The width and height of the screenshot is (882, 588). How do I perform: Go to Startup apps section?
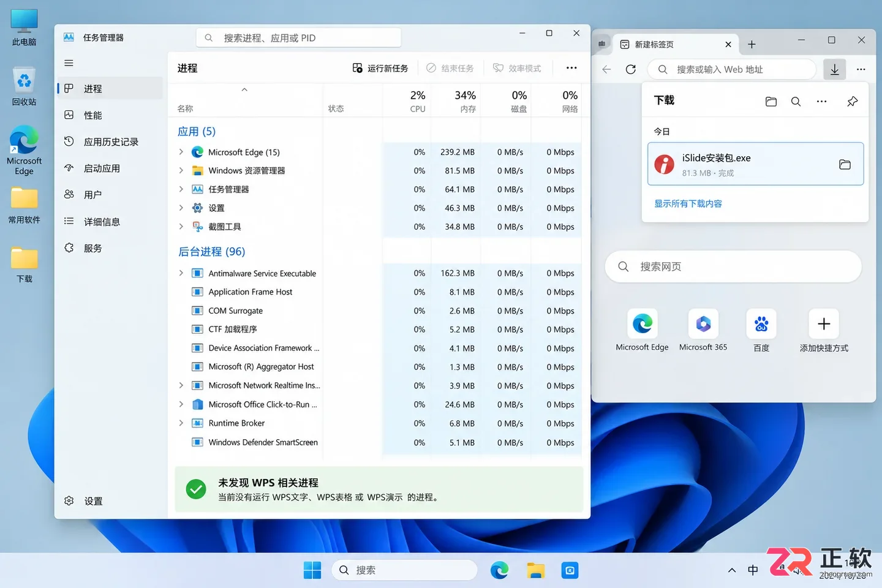click(110, 168)
